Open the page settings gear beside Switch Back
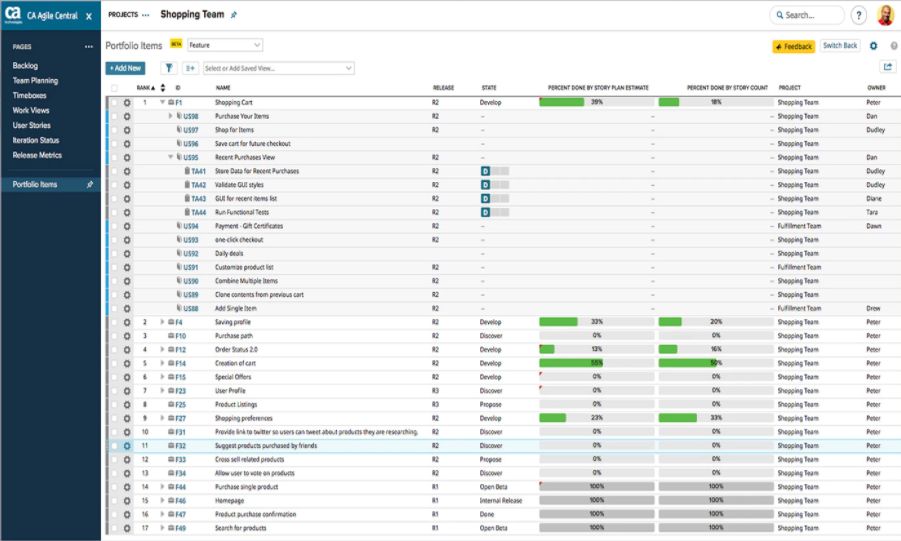Image resolution: width=901 pixels, height=541 pixels. click(873, 46)
